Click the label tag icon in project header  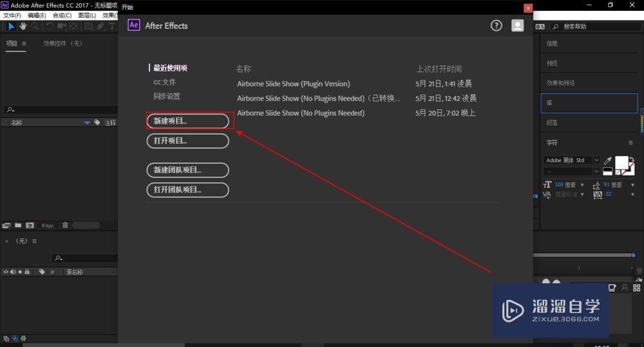click(97, 122)
